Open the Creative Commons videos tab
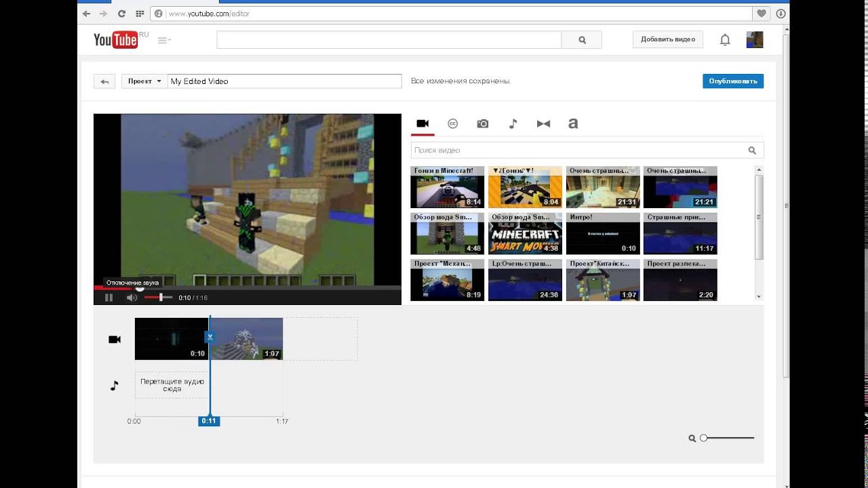Image resolution: width=868 pixels, height=488 pixels. click(x=453, y=123)
